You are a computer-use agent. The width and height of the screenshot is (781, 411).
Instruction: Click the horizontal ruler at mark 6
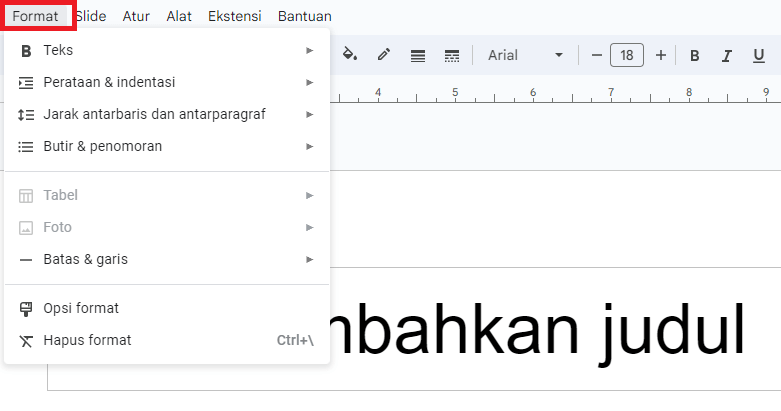point(533,93)
